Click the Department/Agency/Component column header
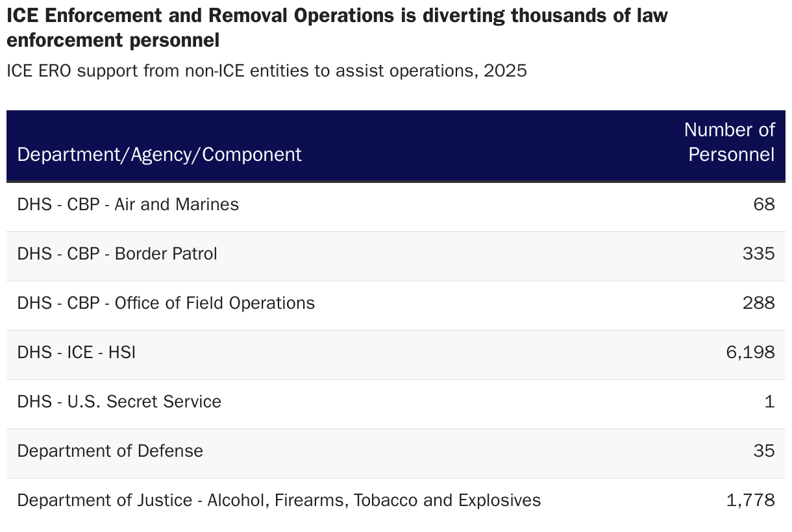 [x=159, y=154]
